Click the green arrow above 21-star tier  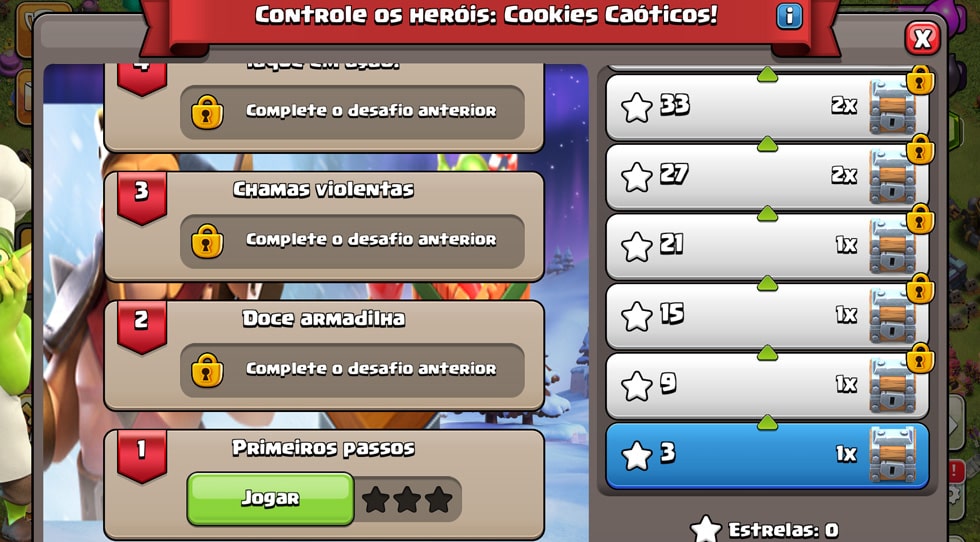pyautogui.click(x=768, y=214)
